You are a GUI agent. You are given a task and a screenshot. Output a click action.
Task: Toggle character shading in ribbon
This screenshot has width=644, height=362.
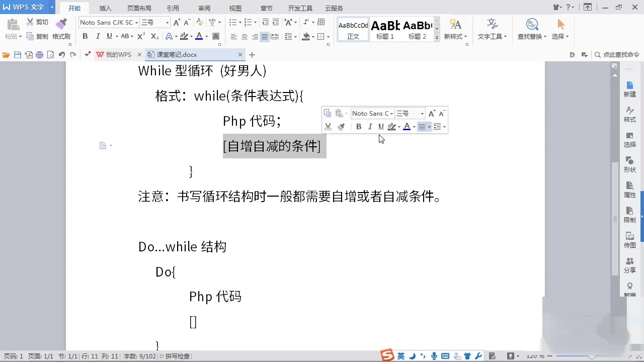[216, 36]
